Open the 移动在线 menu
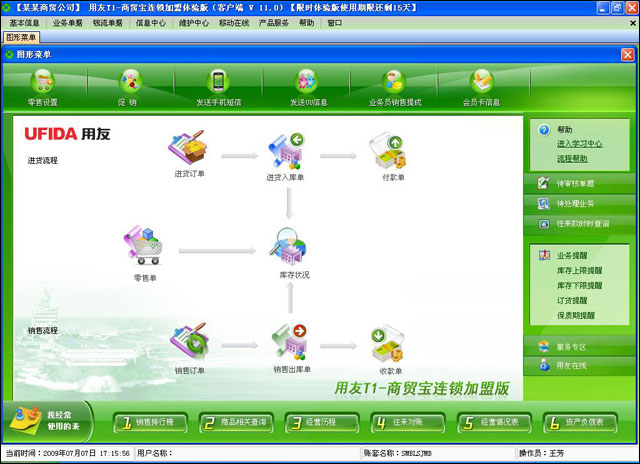Screen dimensions: 640x464 (233, 23)
